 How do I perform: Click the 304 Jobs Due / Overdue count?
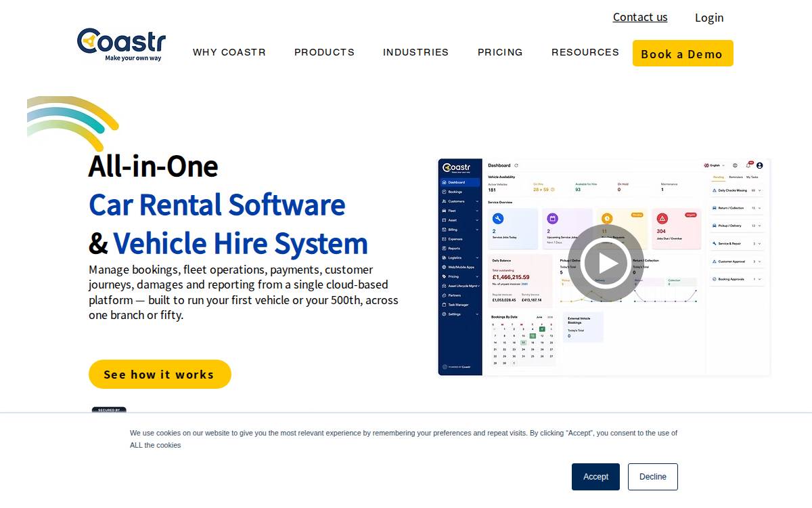(661, 231)
